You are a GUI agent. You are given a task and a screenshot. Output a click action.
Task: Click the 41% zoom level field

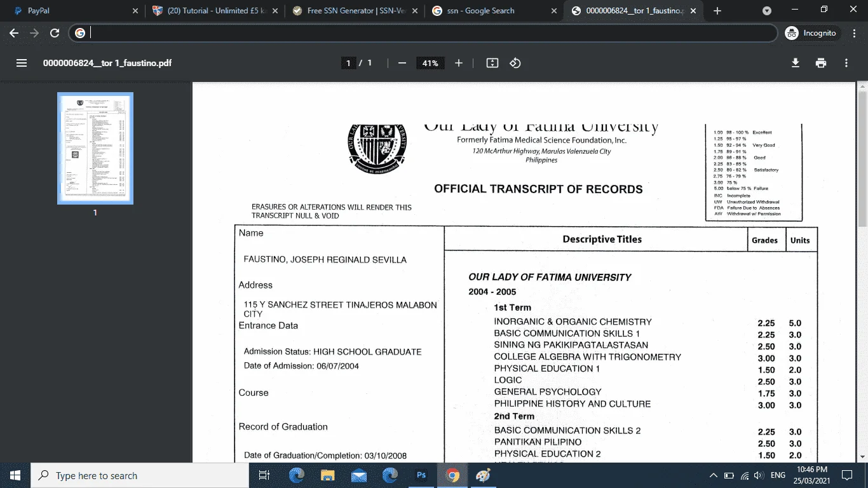430,63
